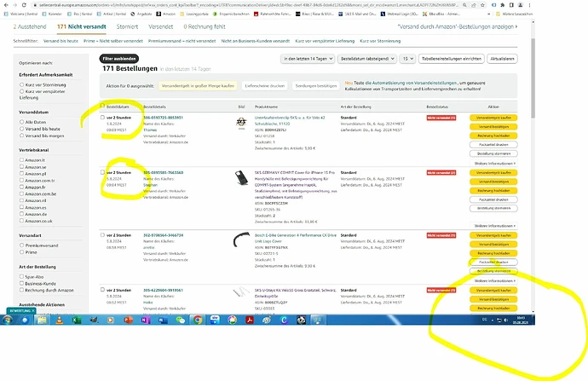Viewport: 588px width, 381px height.
Task: Go back with the browser back arrow
Action: [6, 5]
